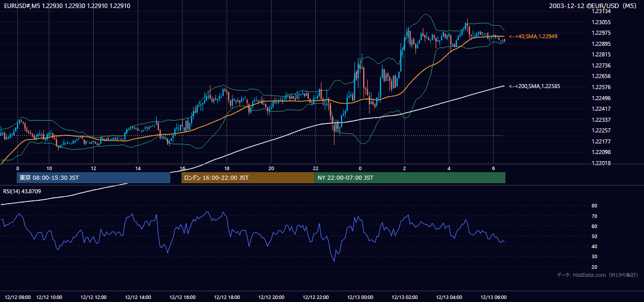The height and width of the screenshot is (302, 644).
Task: Click RSI scale value 40
Action: (x=594, y=246)
